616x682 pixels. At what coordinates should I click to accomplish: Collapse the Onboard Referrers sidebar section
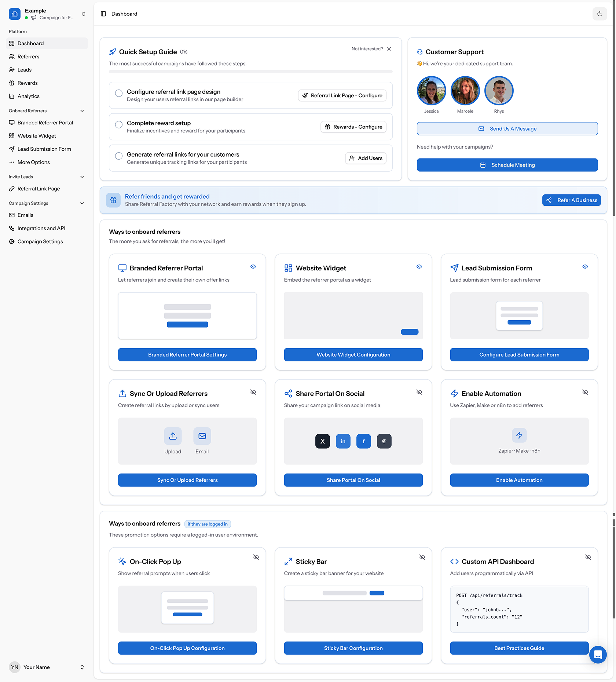pyautogui.click(x=82, y=110)
